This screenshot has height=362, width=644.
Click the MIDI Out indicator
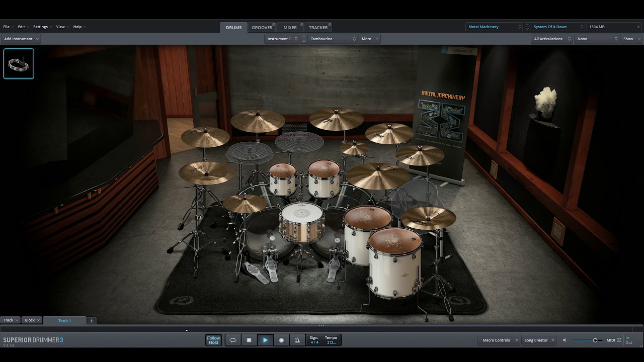628,343
